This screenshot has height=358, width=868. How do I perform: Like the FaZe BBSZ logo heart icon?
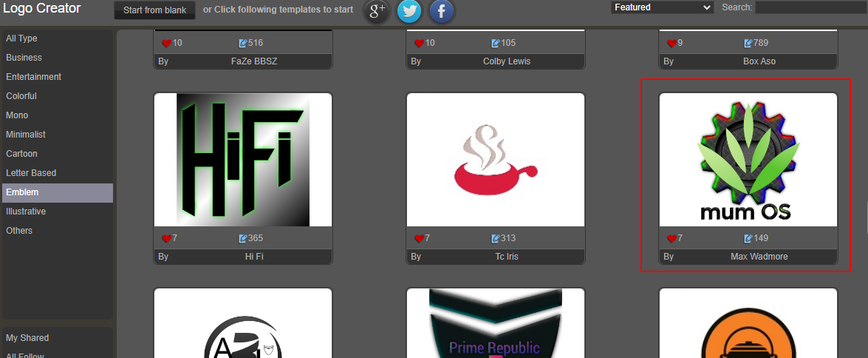click(166, 43)
